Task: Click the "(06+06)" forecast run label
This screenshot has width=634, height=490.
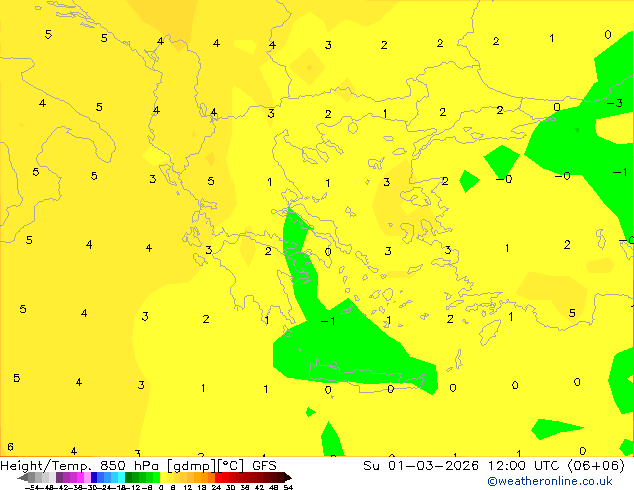Action: (596, 466)
